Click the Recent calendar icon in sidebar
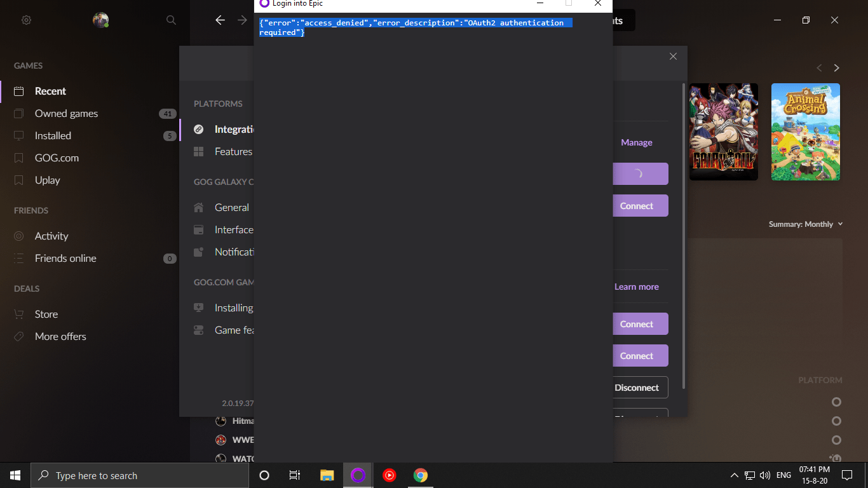Image resolution: width=868 pixels, height=488 pixels. 20,90
